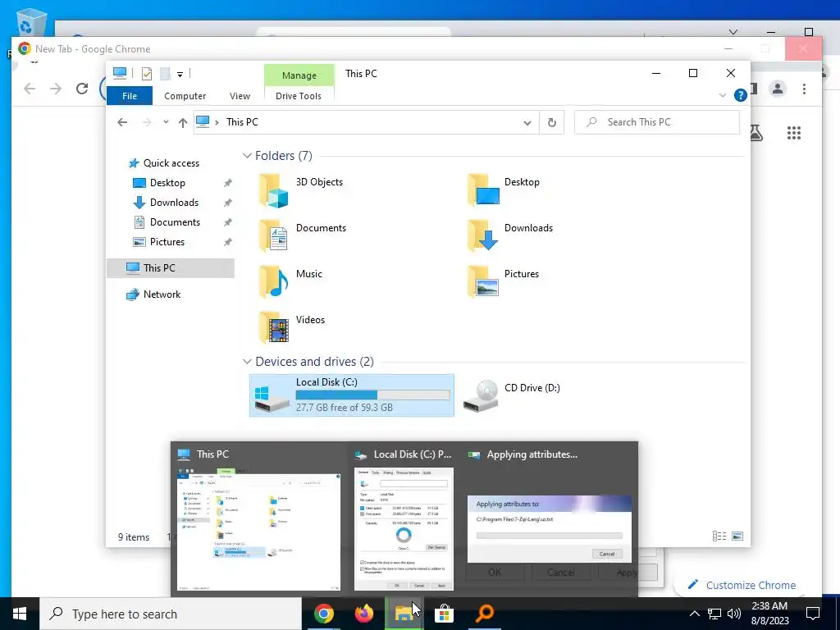Viewport: 840px width, 630px height.
Task: Select the CD Drive (D:) icon
Action: 481,396
